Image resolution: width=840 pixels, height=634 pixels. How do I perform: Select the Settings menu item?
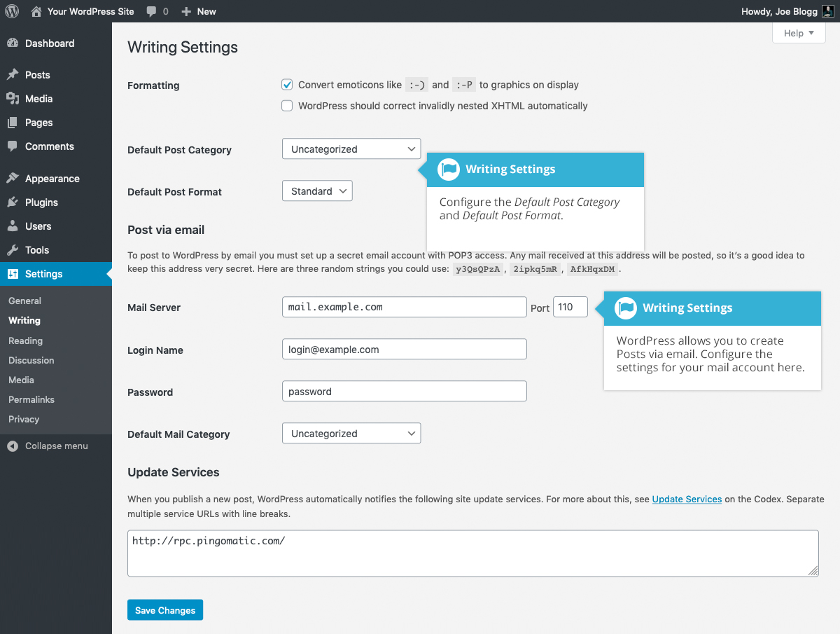pyautogui.click(x=56, y=274)
